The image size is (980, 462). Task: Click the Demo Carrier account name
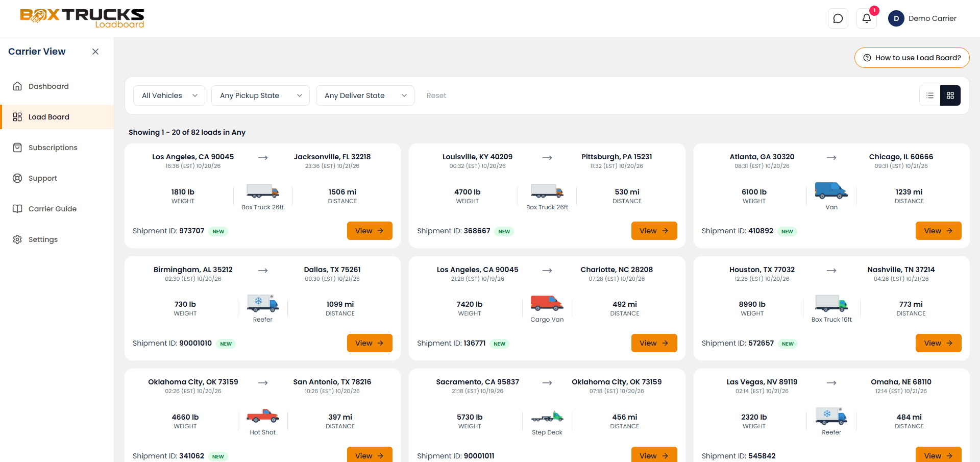933,18
